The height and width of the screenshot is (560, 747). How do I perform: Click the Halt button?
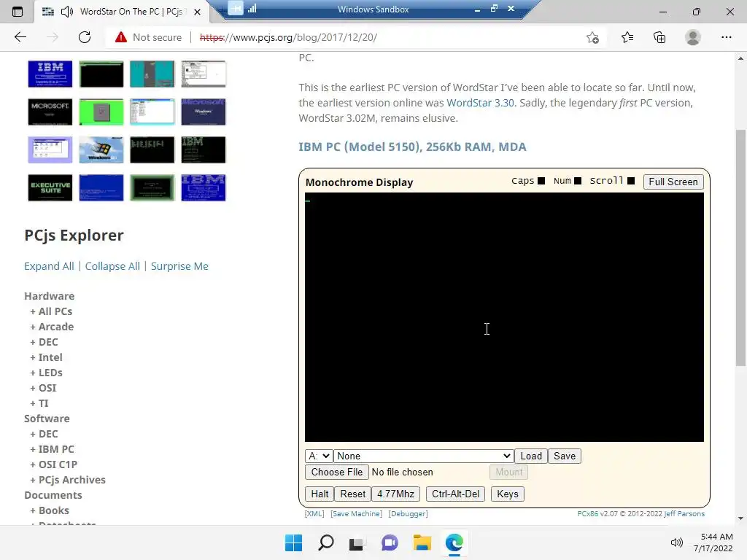(320, 494)
